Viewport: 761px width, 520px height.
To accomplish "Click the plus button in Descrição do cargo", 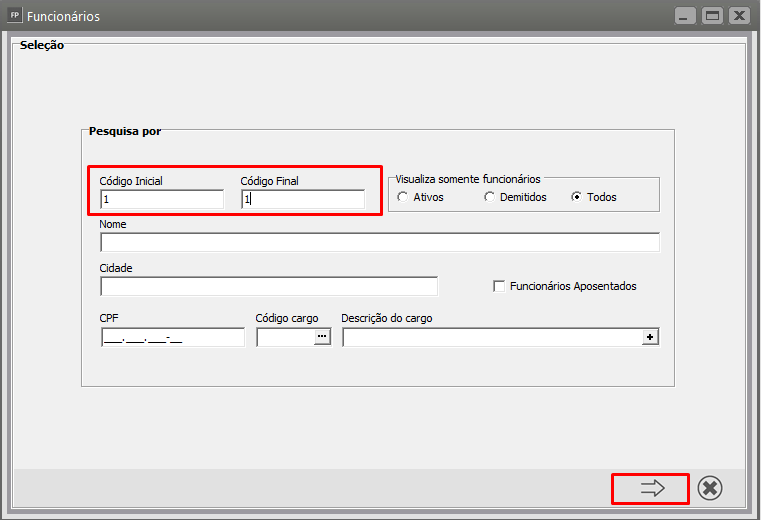I will pos(650,337).
